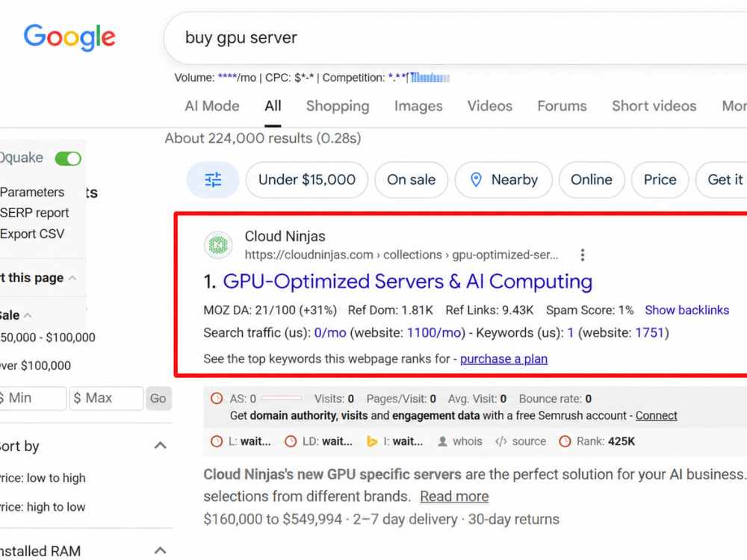Image resolution: width=747 pixels, height=560 pixels.
Task: Select the Online filter chip
Action: [x=591, y=179]
